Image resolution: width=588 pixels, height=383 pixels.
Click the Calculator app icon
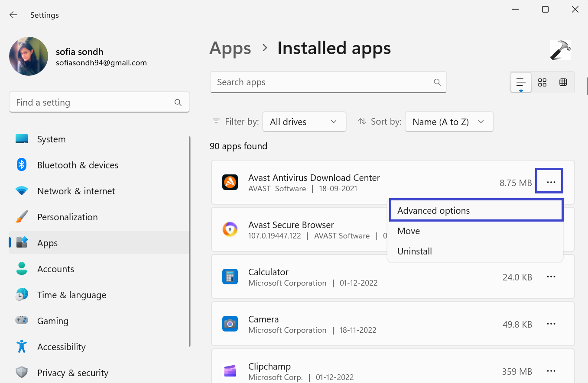tap(230, 277)
